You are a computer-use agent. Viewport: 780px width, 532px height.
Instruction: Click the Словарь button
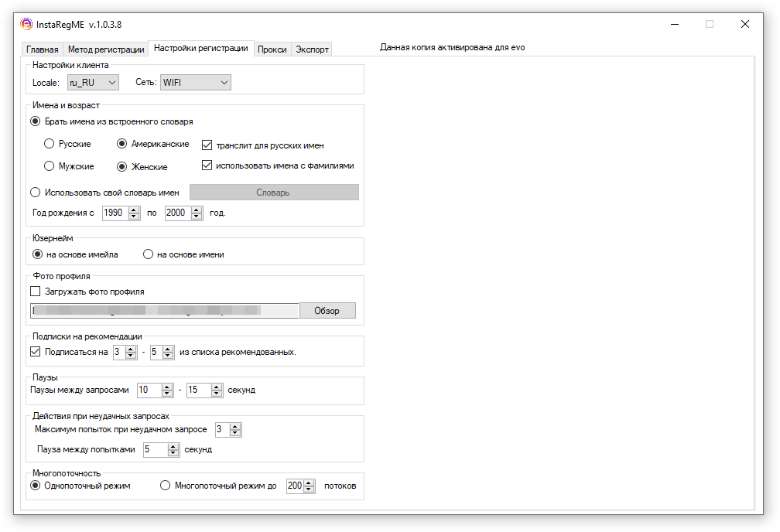click(274, 193)
